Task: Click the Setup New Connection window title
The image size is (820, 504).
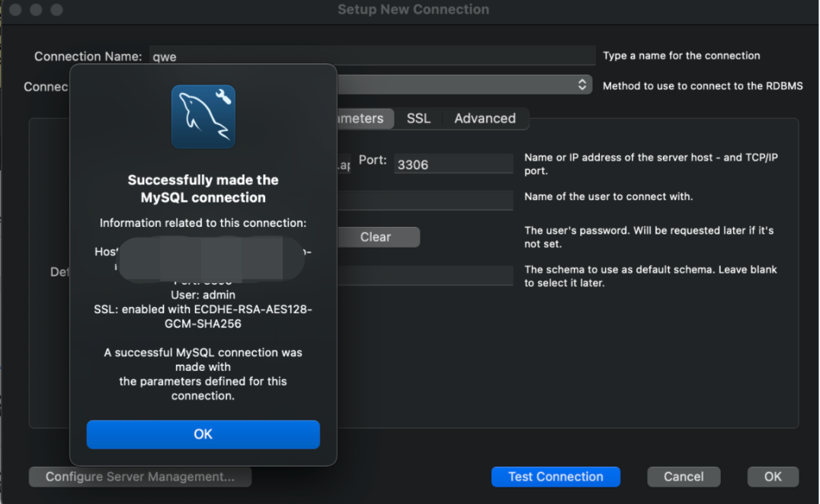Action: click(x=413, y=9)
